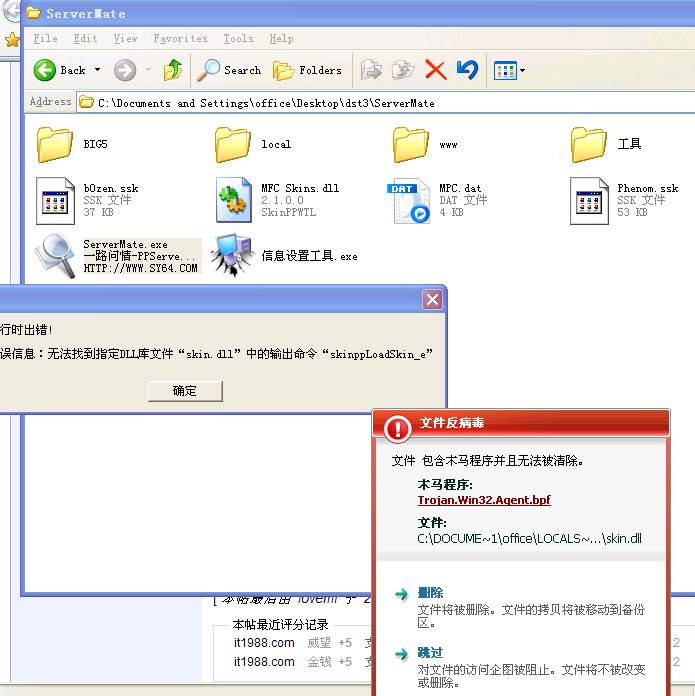Click the local folder label
This screenshot has width=695, height=696.
(x=276, y=144)
